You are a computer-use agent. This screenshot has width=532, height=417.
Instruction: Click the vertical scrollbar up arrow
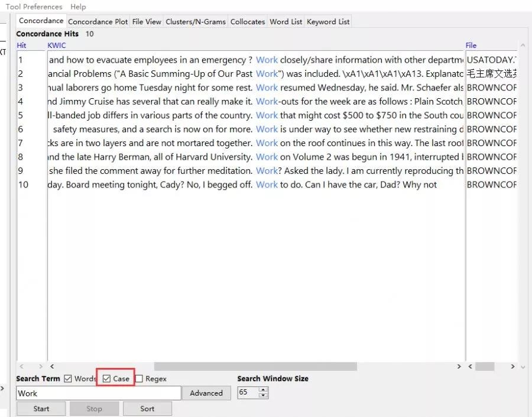click(x=522, y=46)
